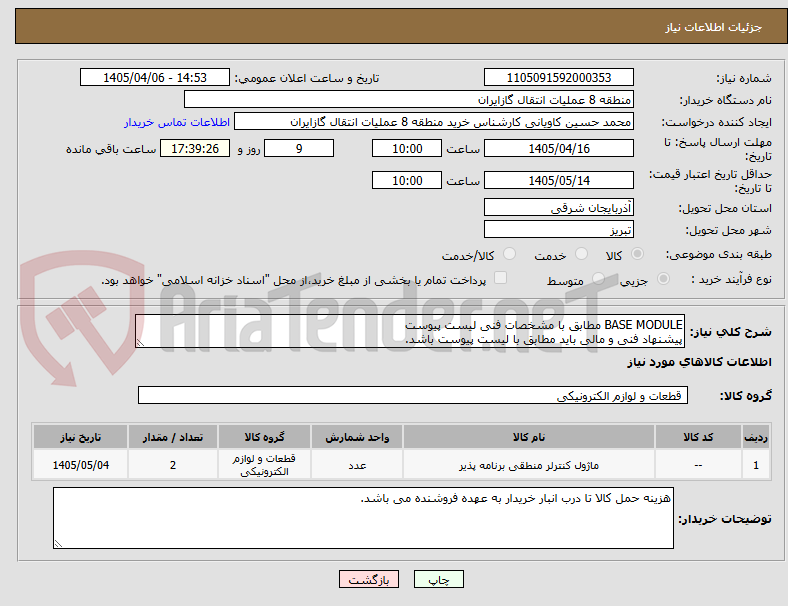
Task: Click the goods group field قطعات و لوازم الکترونیکی
Action: click(413, 395)
